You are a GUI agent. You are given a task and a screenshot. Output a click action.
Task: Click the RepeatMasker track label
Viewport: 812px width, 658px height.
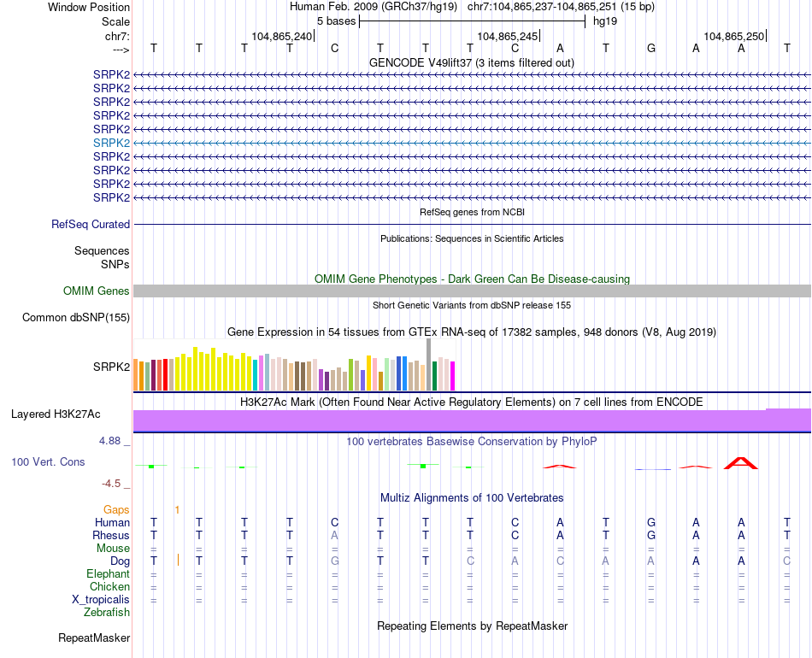click(94, 638)
